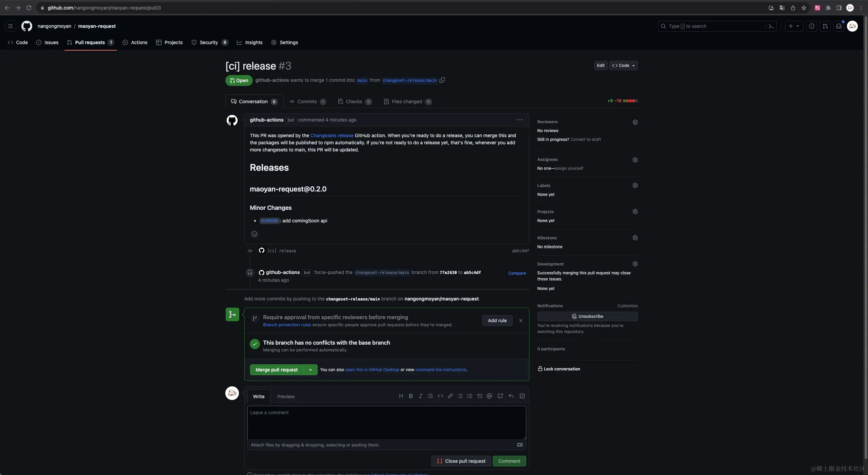Click the italic formatting icon
868x475 pixels.
[x=420, y=396]
